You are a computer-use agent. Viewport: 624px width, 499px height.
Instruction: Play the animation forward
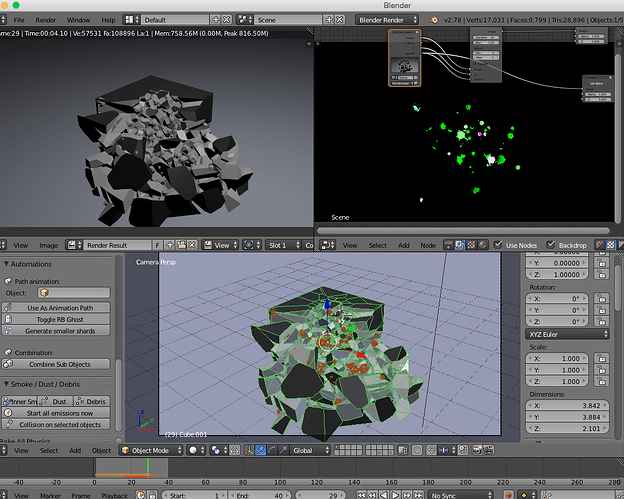point(395,495)
